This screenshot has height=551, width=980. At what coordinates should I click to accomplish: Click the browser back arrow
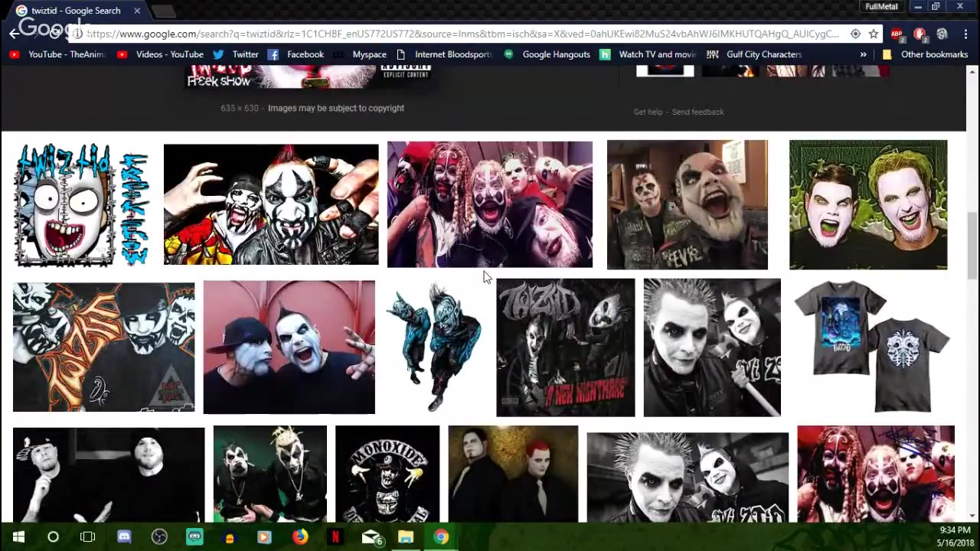(14, 34)
